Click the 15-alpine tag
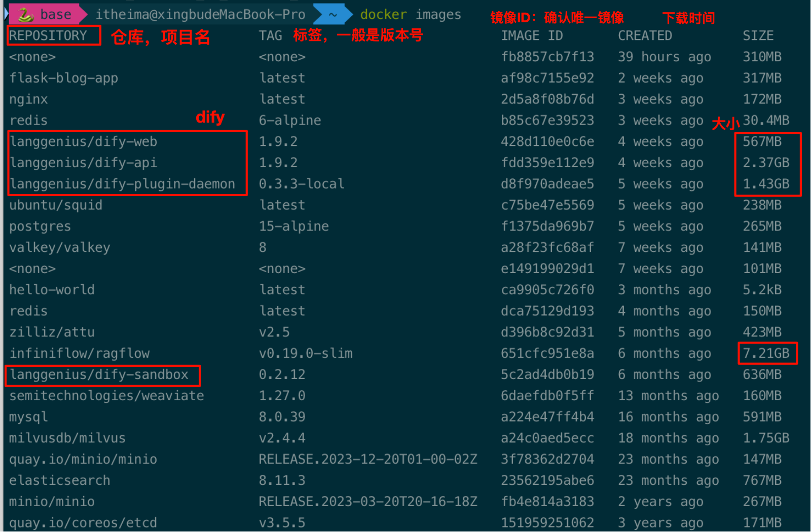Viewport: 811px width, 532px height. 294,226
